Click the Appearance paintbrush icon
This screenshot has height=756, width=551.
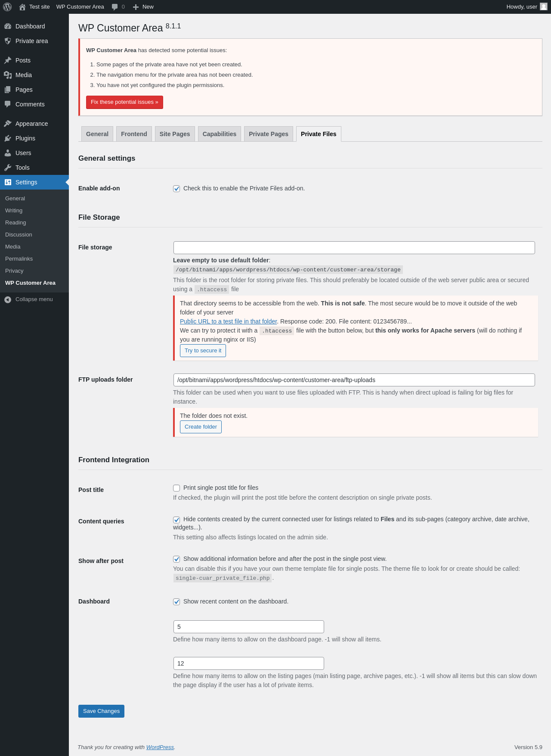click(8, 124)
